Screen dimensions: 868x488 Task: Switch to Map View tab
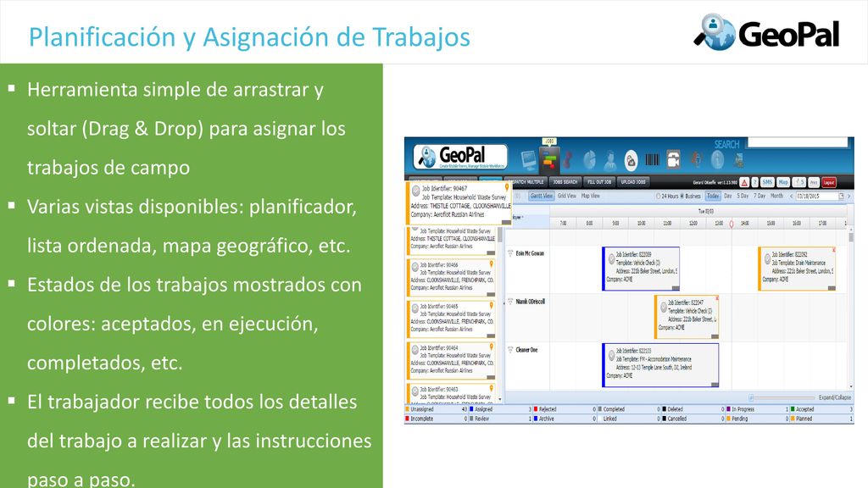pos(590,196)
